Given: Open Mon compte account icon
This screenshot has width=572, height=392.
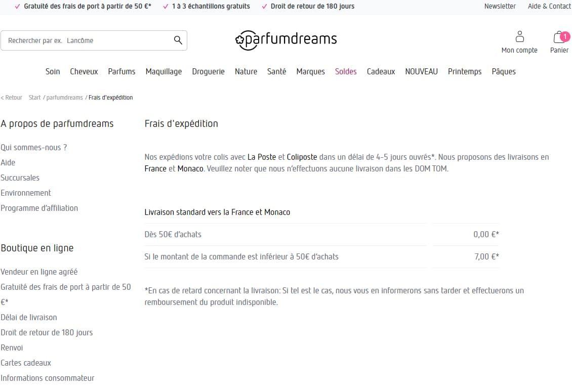Looking at the screenshot, I should point(519,36).
